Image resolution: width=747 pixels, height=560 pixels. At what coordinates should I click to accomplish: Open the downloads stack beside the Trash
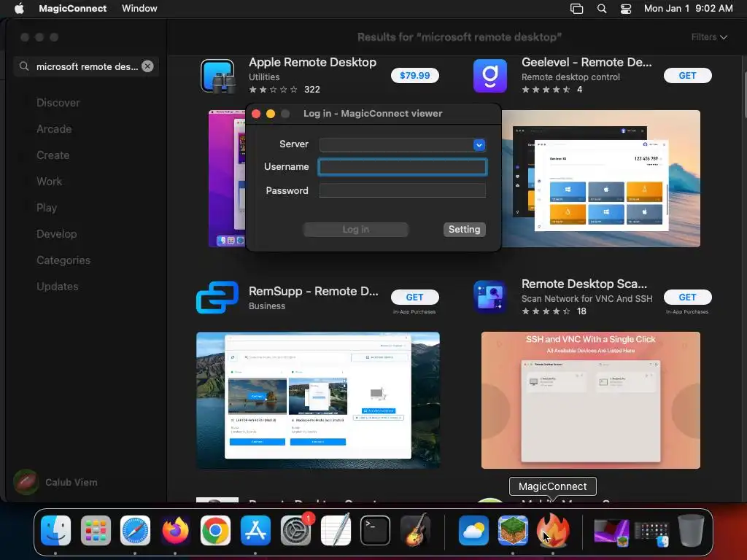(651, 532)
